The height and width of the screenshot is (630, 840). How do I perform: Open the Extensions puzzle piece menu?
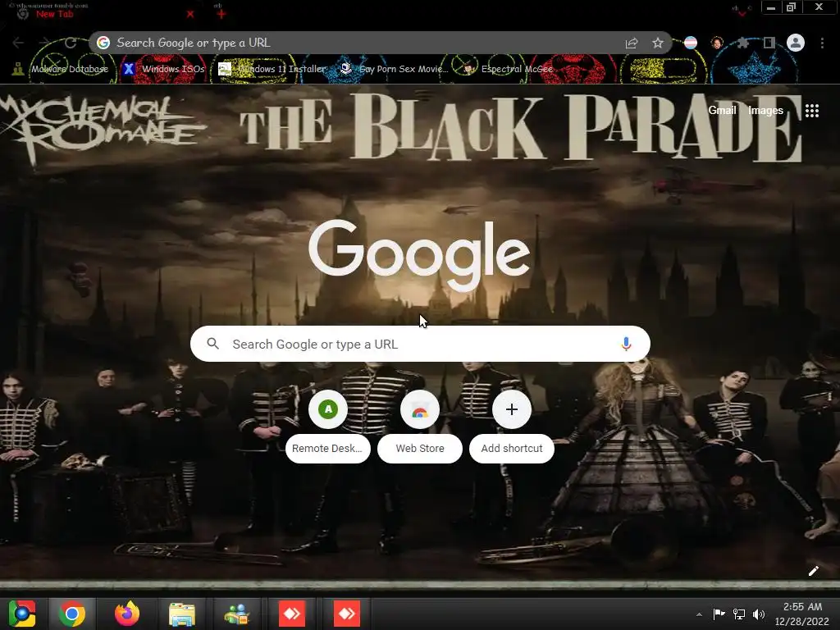(743, 43)
